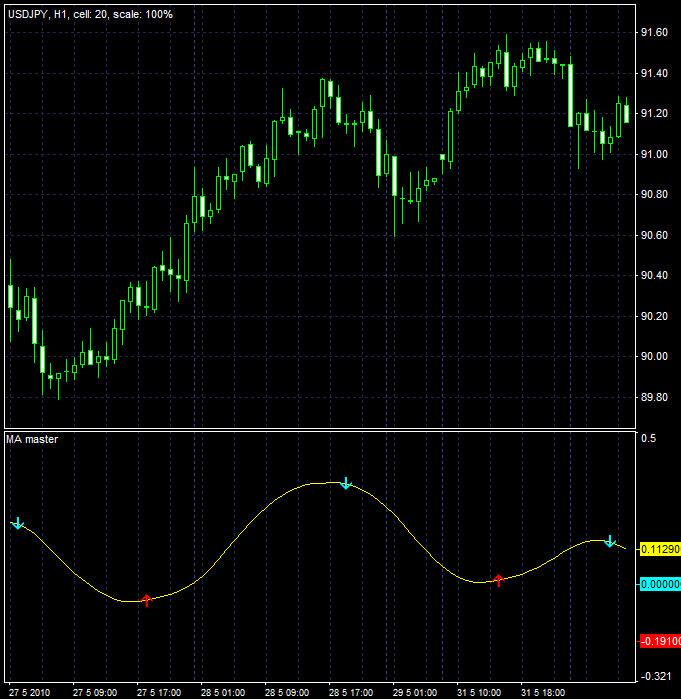This screenshot has height=699, width=681.
Task: Click the '31 5 10:00' time label
Action: (x=479, y=693)
